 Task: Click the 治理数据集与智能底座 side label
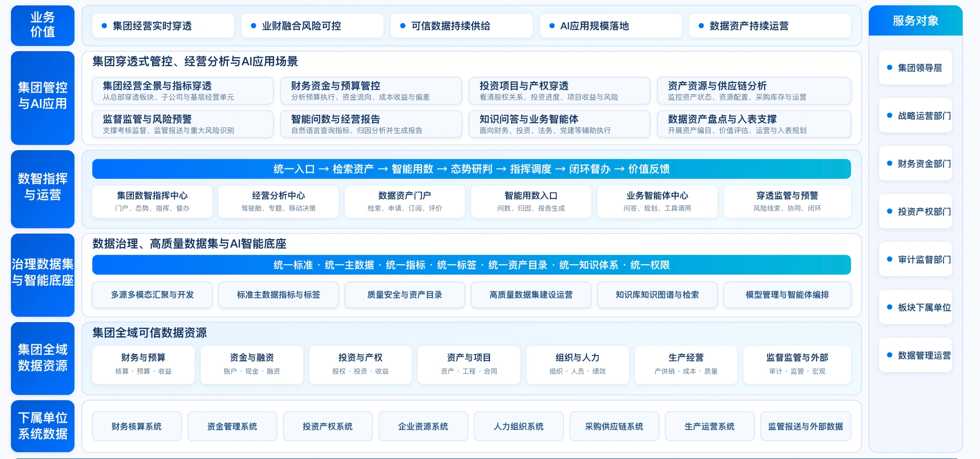[x=42, y=275]
